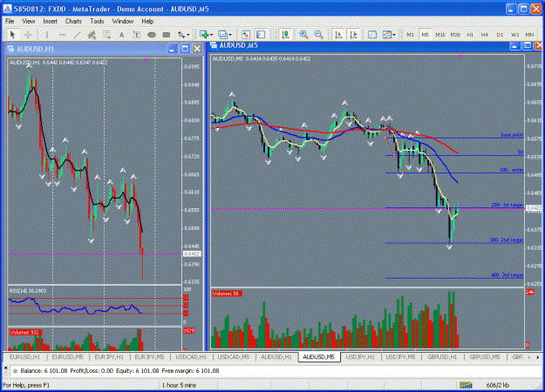545x392 pixels.
Task: Expand the profiles dropdown arrow
Action: 229,35
